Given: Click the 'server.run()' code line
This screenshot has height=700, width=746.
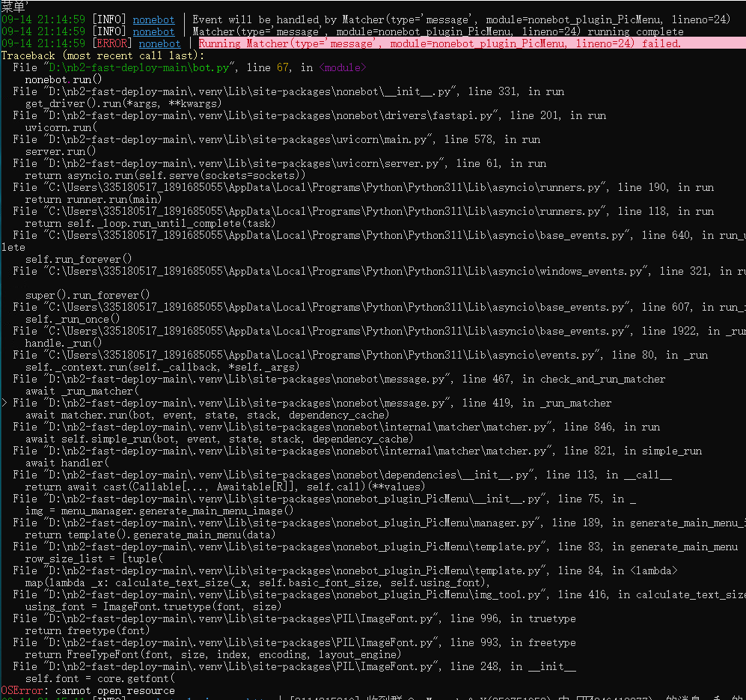Looking at the screenshot, I should (61, 151).
